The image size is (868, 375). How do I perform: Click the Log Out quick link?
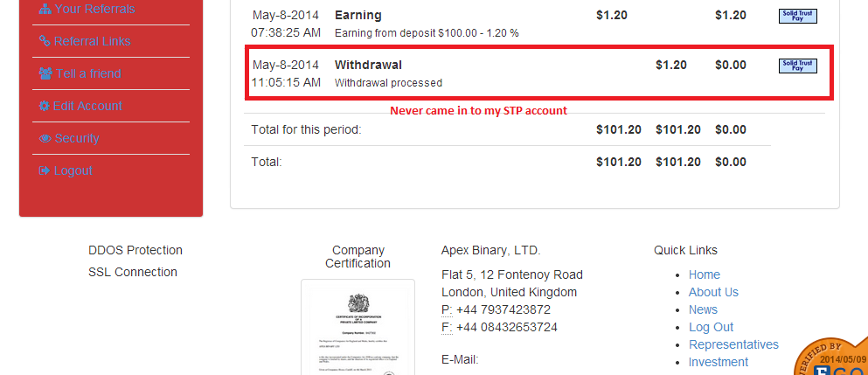[x=711, y=327]
